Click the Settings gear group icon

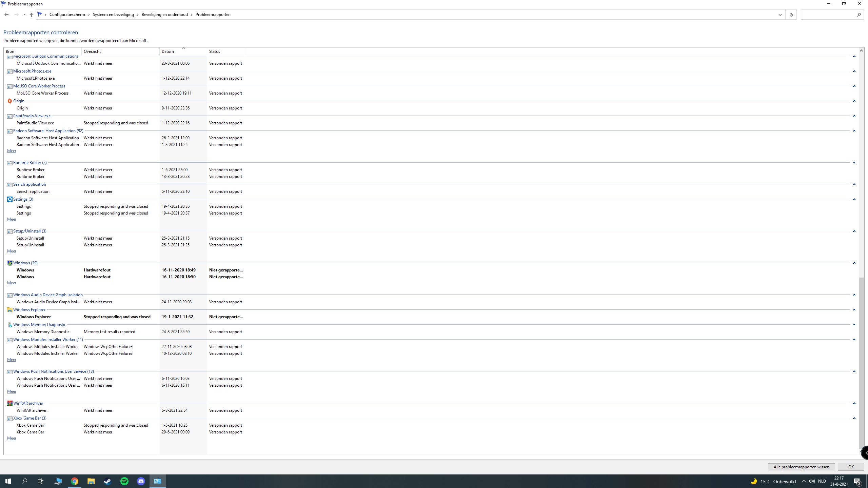tap(9, 199)
